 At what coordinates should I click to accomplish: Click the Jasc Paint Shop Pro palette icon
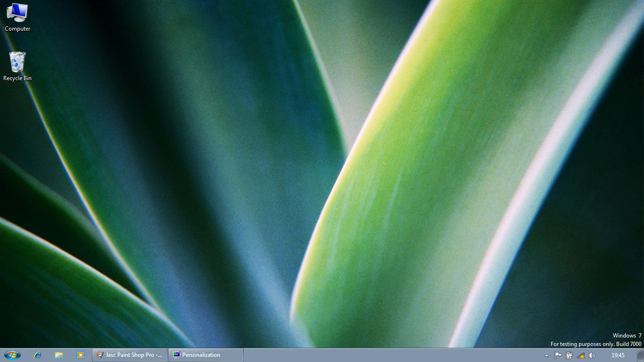coord(100,355)
